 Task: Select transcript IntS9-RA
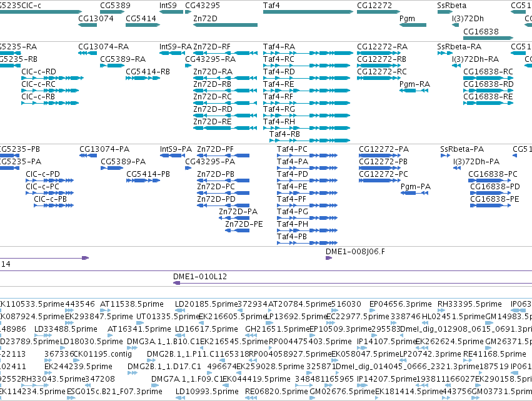[173, 53]
